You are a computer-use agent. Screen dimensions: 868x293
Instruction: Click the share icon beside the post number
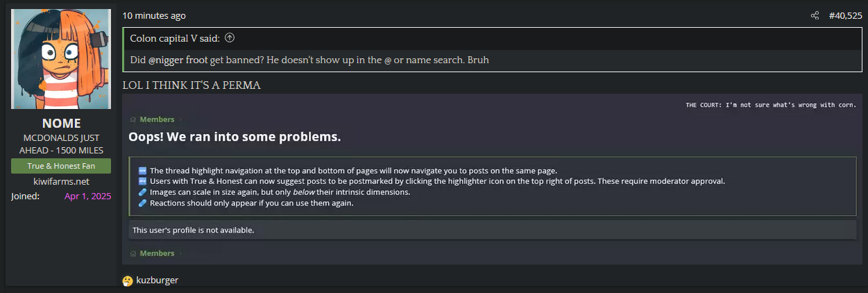(x=815, y=15)
